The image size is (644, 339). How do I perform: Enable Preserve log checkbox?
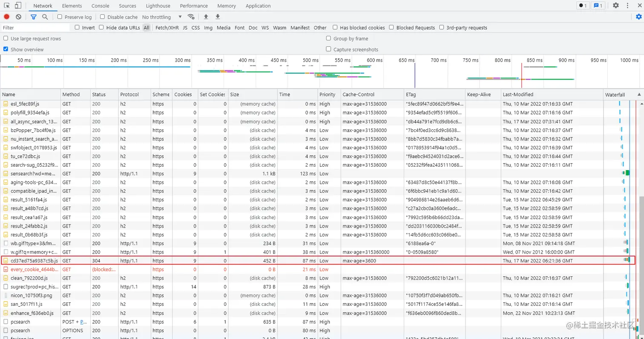pos(60,17)
